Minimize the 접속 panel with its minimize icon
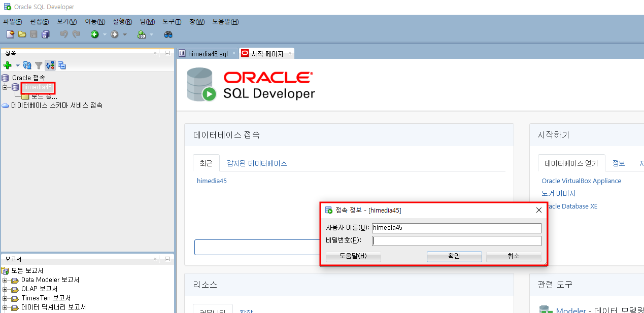The width and height of the screenshot is (644, 313). (167, 53)
